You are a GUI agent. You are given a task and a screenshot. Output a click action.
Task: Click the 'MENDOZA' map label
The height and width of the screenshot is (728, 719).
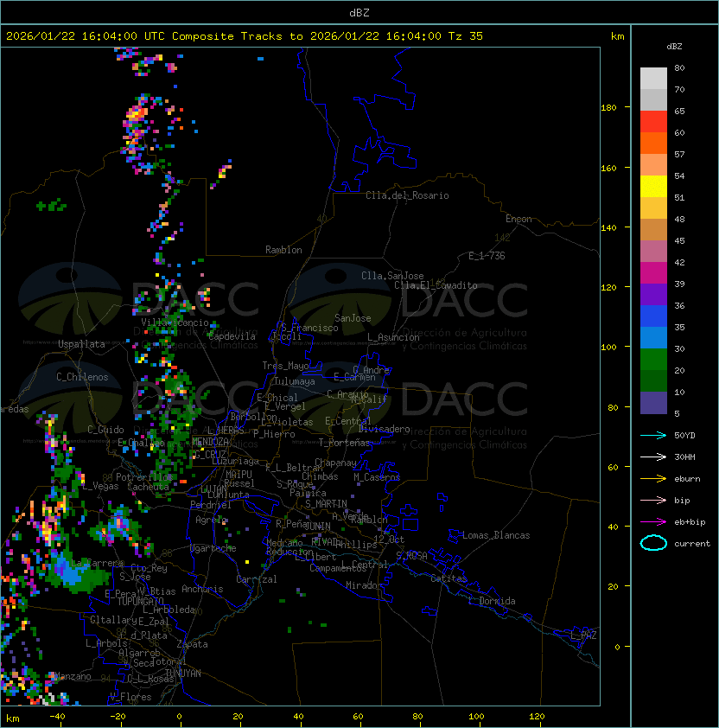[x=210, y=442]
